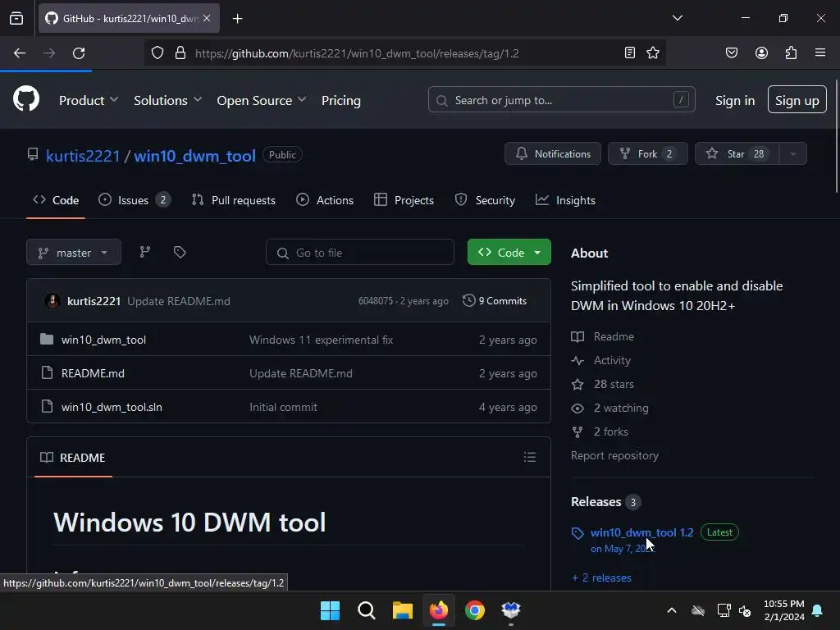The height and width of the screenshot is (630, 840).
Task: Click the Notifications button
Action: pos(552,153)
